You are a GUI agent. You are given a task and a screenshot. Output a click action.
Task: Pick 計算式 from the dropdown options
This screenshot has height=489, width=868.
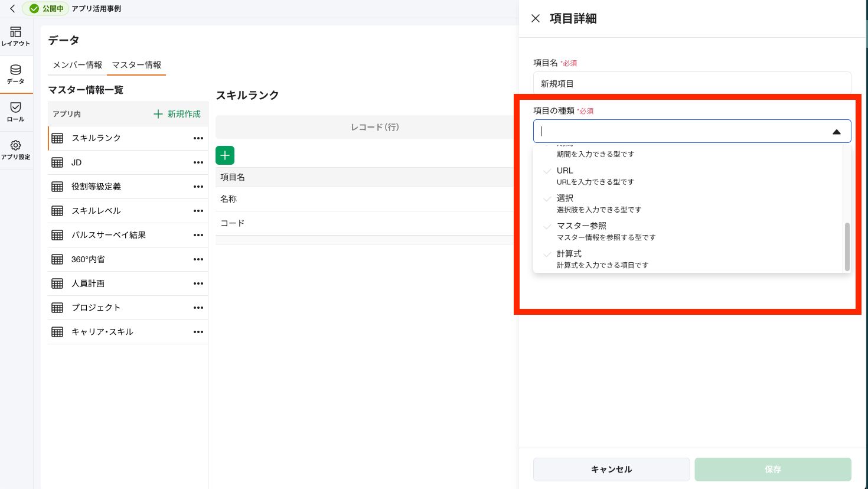tap(567, 253)
